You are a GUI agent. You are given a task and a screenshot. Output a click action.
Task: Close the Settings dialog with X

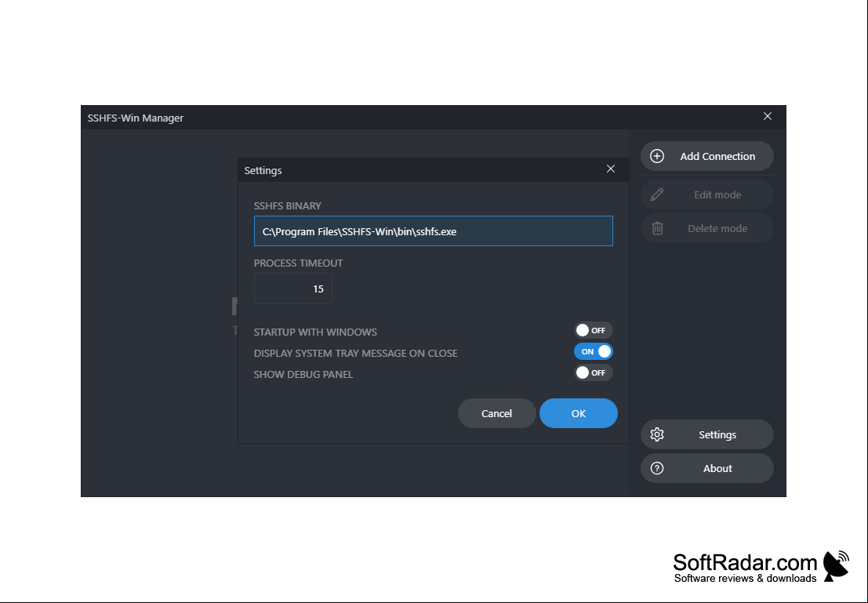click(x=611, y=169)
